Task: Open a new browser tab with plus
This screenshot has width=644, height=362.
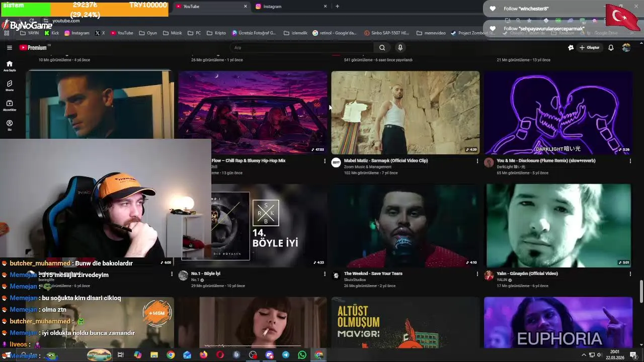Action: [337, 7]
